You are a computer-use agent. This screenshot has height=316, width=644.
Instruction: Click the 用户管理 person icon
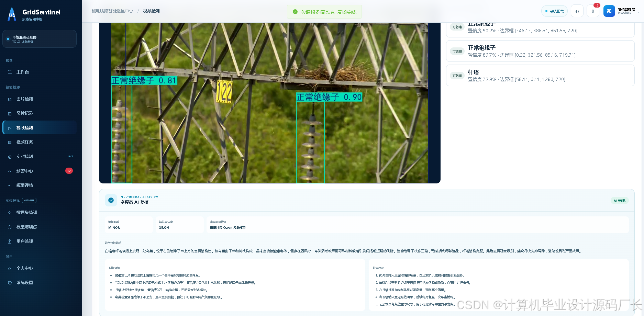tap(10, 241)
